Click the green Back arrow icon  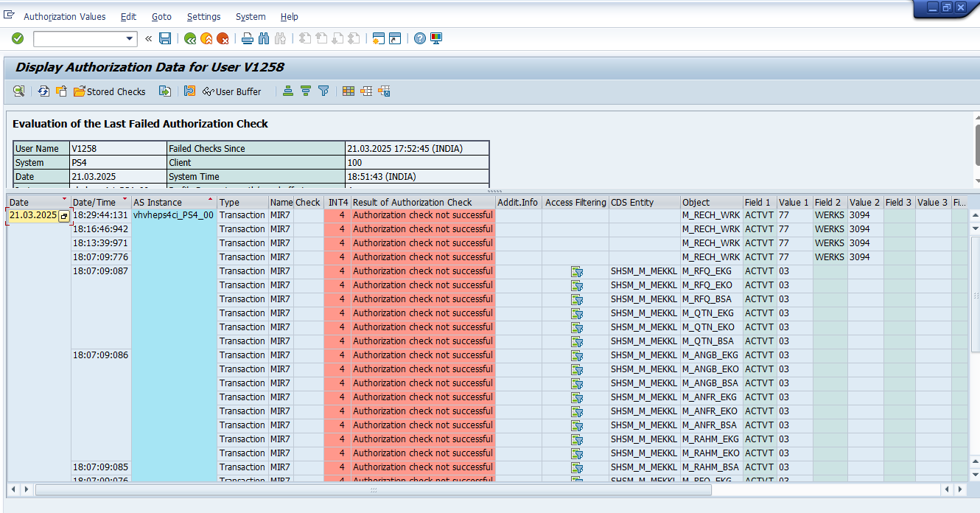[x=190, y=38]
